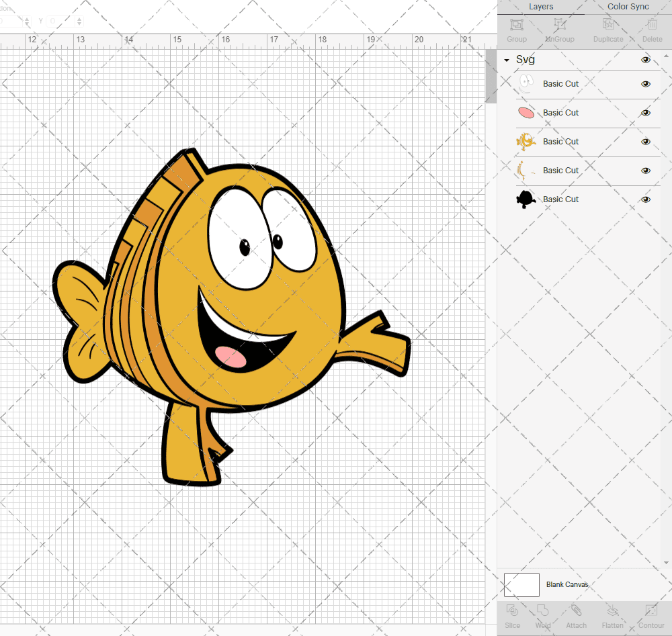The height and width of the screenshot is (636, 672).
Task: Click the fish's pink tongue on canvas
Action: point(231,357)
